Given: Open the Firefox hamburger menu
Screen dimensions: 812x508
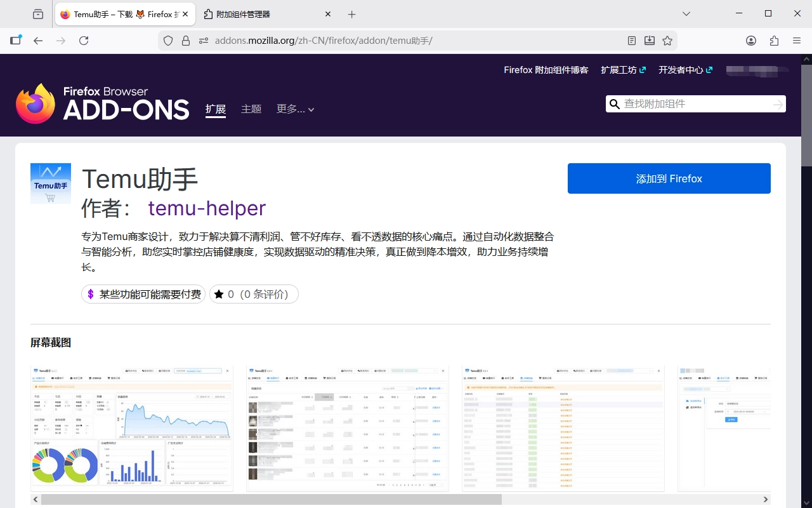Looking at the screenshot, I should click(797, 40).
